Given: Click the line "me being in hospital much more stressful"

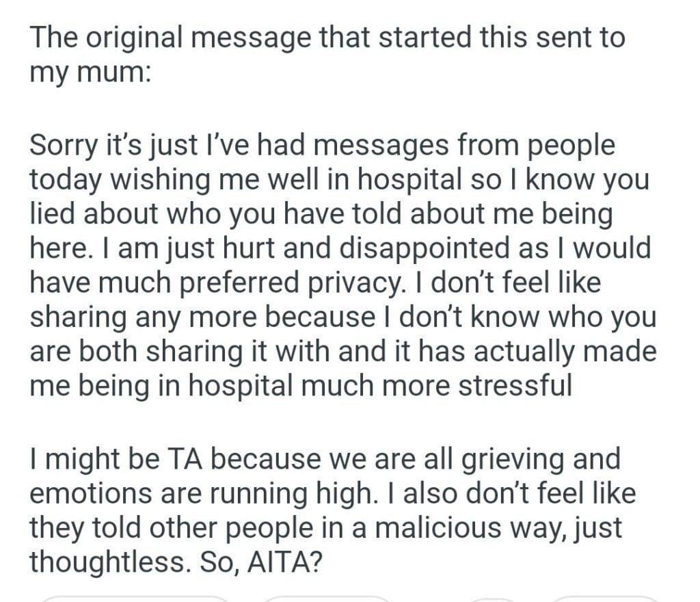Looking at the screenshot, I should pyautogui.click(x=300, y=385).
